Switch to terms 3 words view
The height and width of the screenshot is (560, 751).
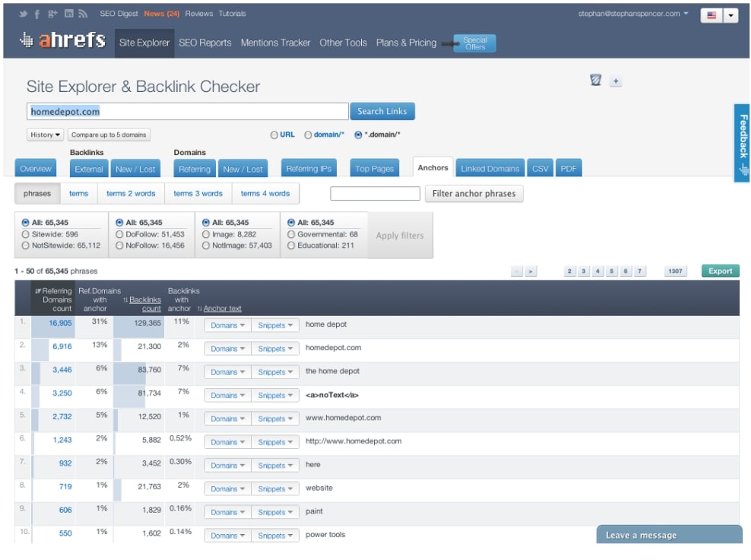(x=198, y=194)
